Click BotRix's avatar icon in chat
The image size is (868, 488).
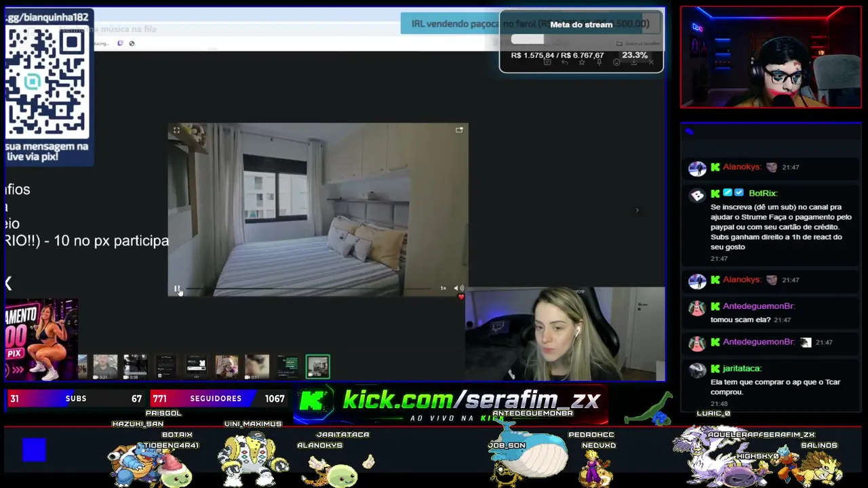697,196
